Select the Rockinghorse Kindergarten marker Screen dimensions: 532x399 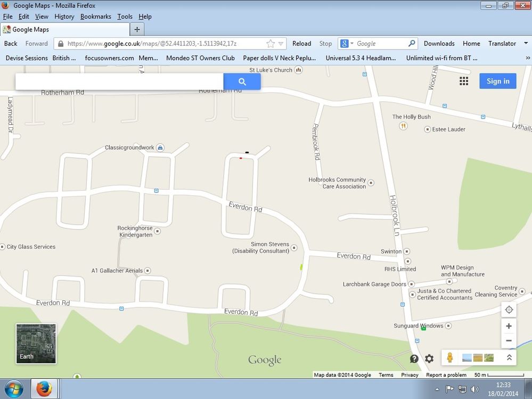click(158, 231)
